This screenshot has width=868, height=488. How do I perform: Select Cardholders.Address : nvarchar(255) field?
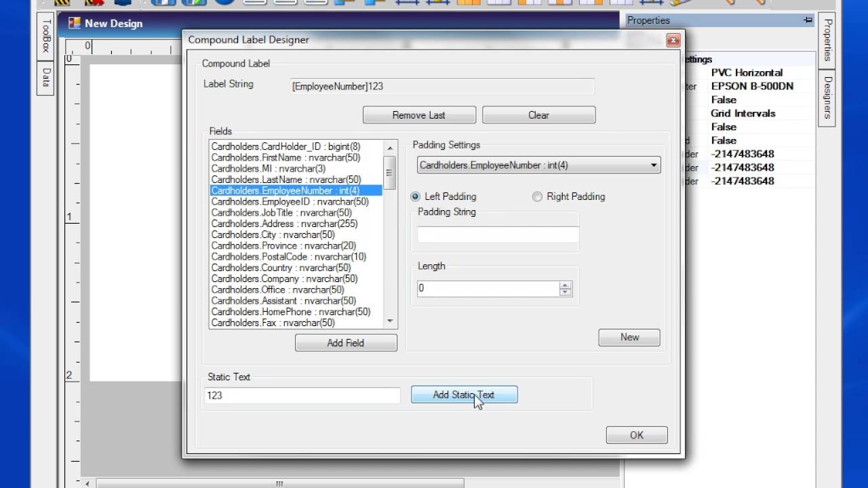[x=296, y=224]
